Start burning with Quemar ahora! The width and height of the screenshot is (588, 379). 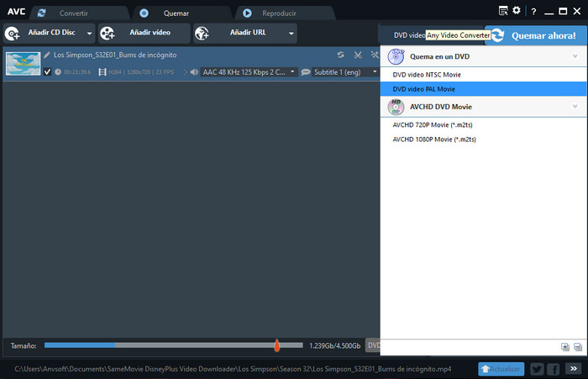(536, 35)
